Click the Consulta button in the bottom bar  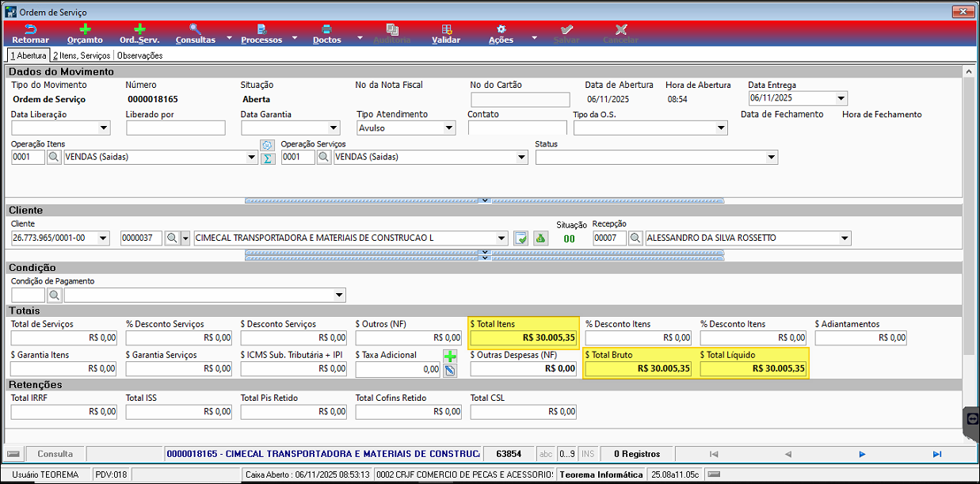coord(55,454)
